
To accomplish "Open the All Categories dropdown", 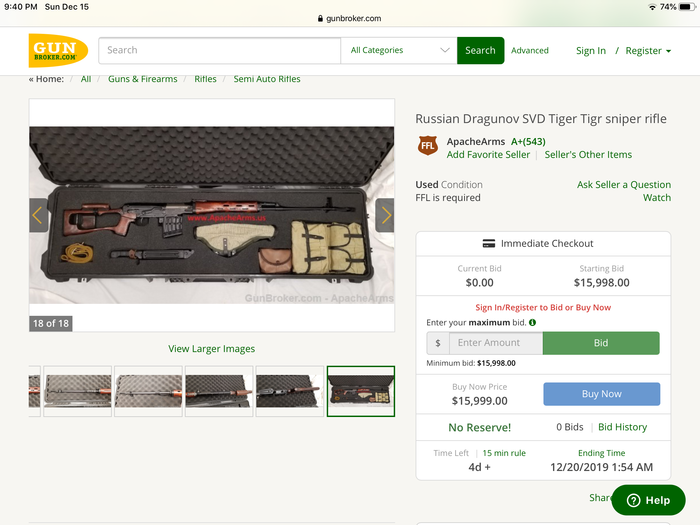I will pyautogui.click(x=399, y=50).
